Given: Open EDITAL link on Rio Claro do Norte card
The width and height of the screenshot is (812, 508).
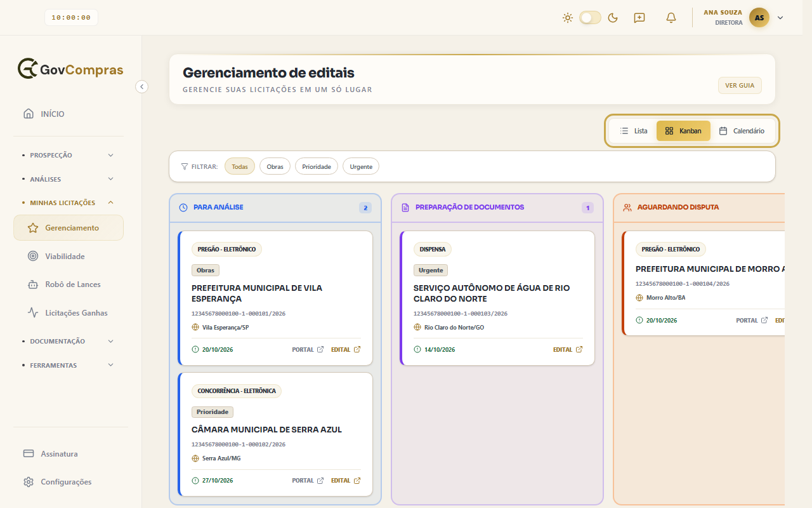Looking at the screenshot, I should tap(568, 349).
